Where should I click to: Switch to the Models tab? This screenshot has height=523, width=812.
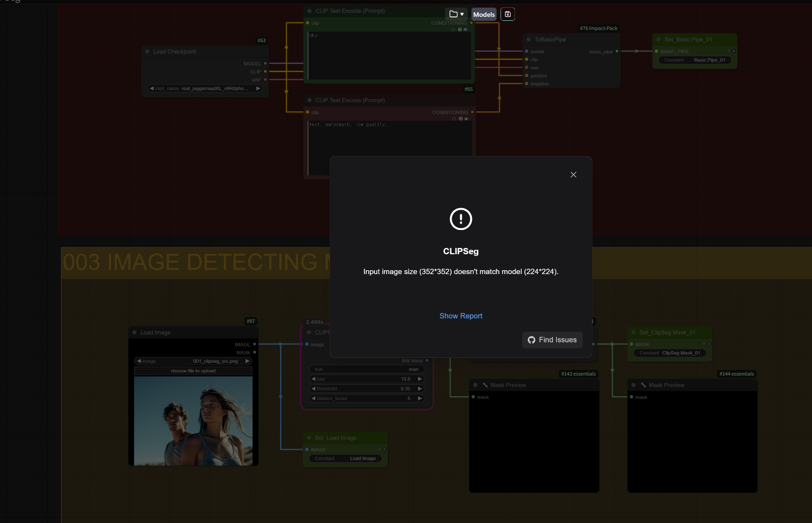[x=484, y=14]
